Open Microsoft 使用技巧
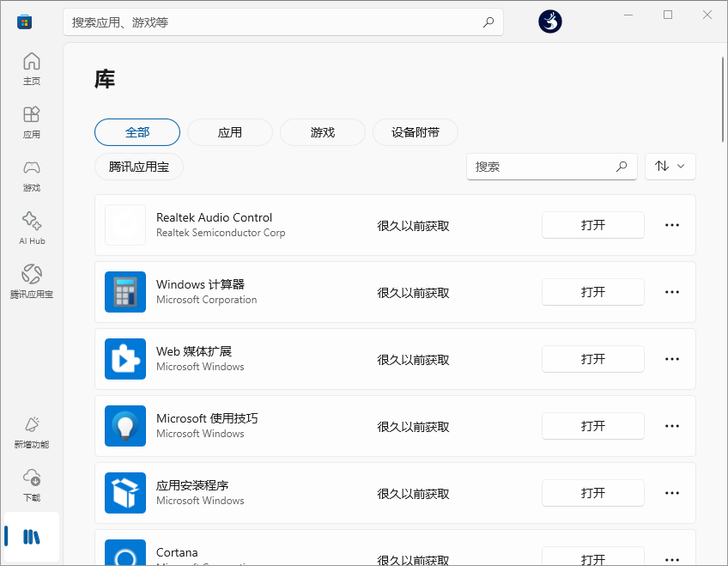This screenshot has height=566, width=728. coord(593,426)
